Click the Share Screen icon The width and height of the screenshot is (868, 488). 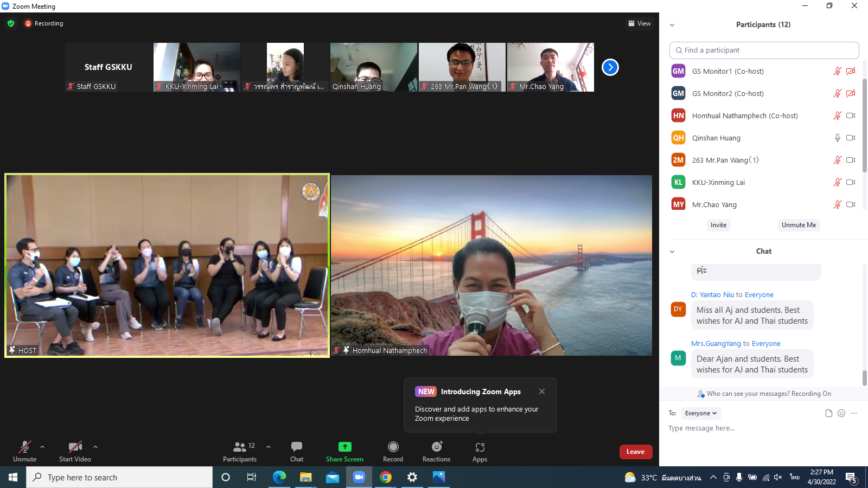[x=344, y=447]
